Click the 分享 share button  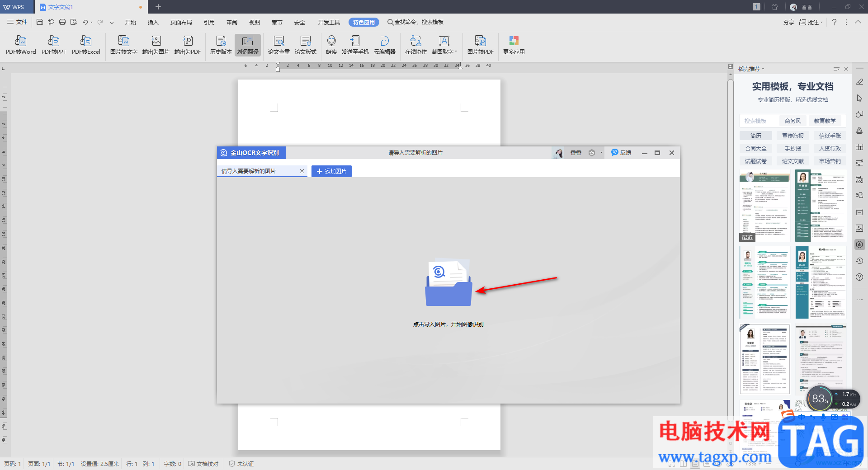click(x=789, y=22)
